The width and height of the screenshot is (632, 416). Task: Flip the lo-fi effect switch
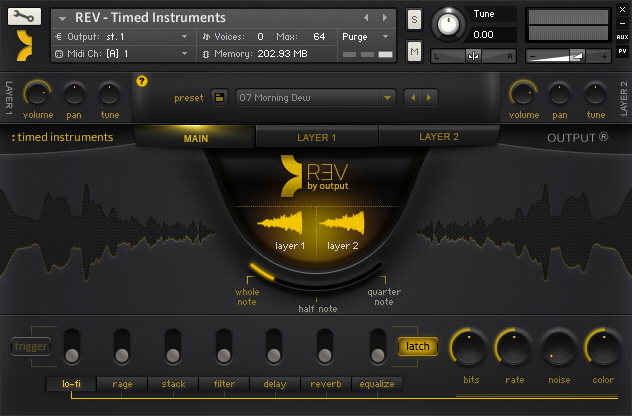point(72,346)
